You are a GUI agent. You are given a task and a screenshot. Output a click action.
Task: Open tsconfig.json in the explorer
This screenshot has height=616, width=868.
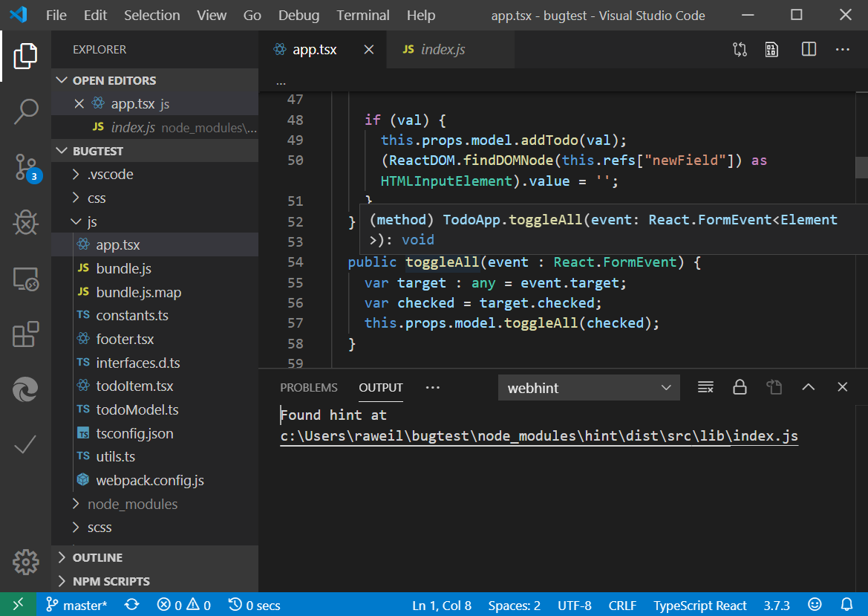(x=155, y=433)
